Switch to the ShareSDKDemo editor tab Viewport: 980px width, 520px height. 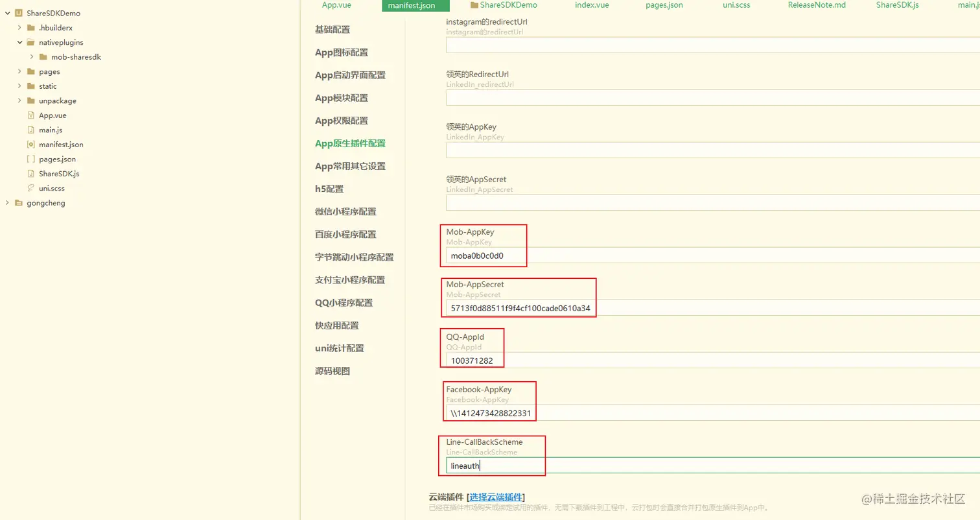(x=508, y=5)
